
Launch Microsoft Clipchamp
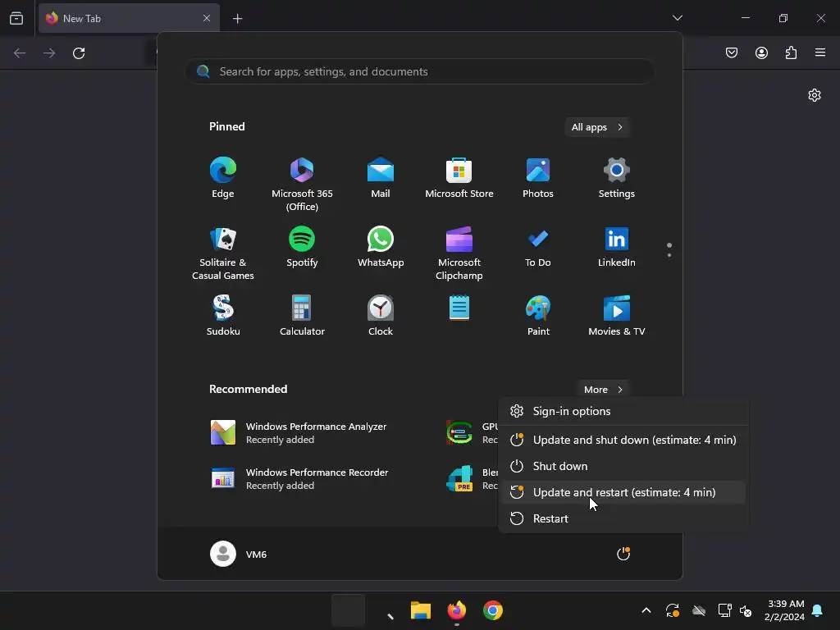pos(459,253)
